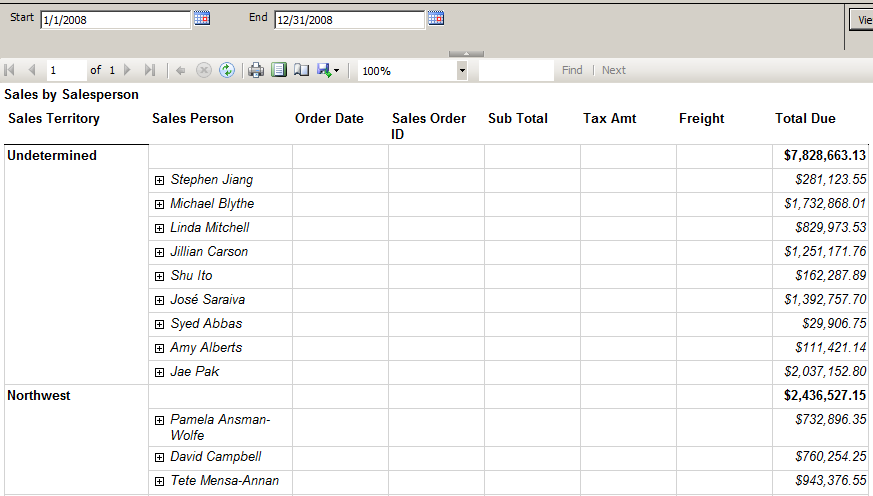
Task: Expand José Saraiva's order details
Action: [x=160, y=300]
